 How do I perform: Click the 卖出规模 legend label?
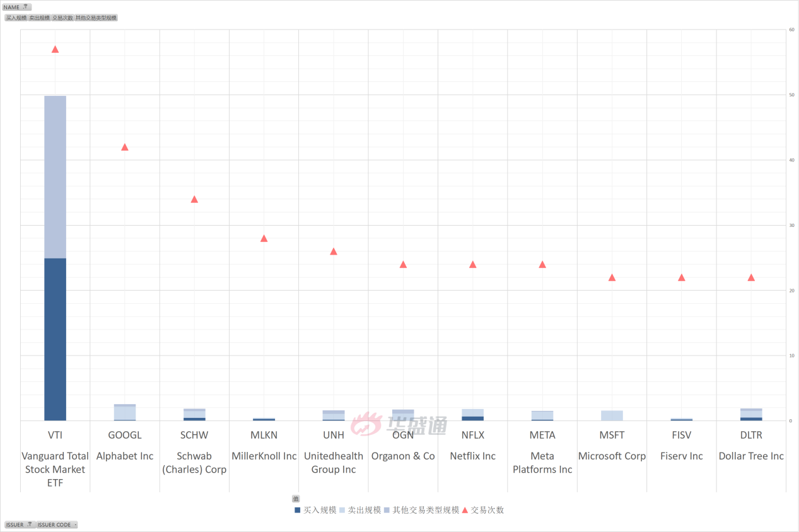(365, 510)
